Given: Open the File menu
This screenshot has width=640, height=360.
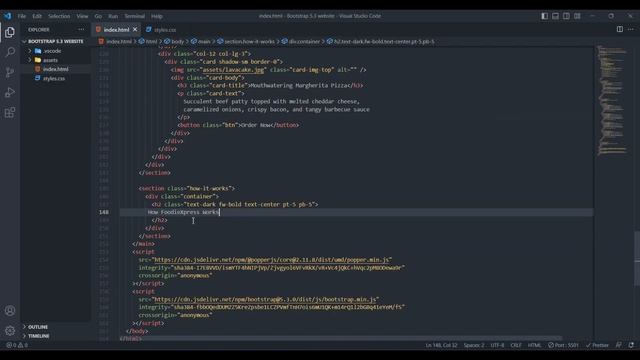Looking at the screenshot, I should (22, 16).
